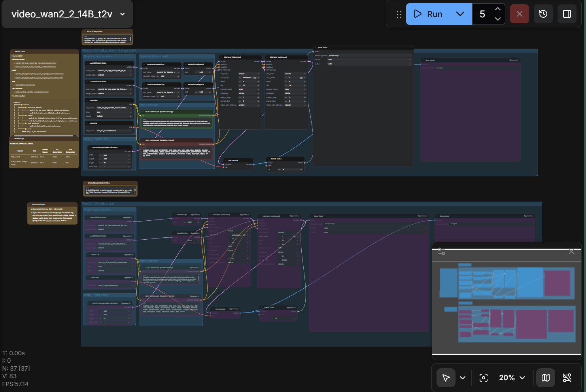Toggle return_with_leftover_noise in KSampler Advanced
This screenshot has height=392, width=586.
(x=248, y=105)
